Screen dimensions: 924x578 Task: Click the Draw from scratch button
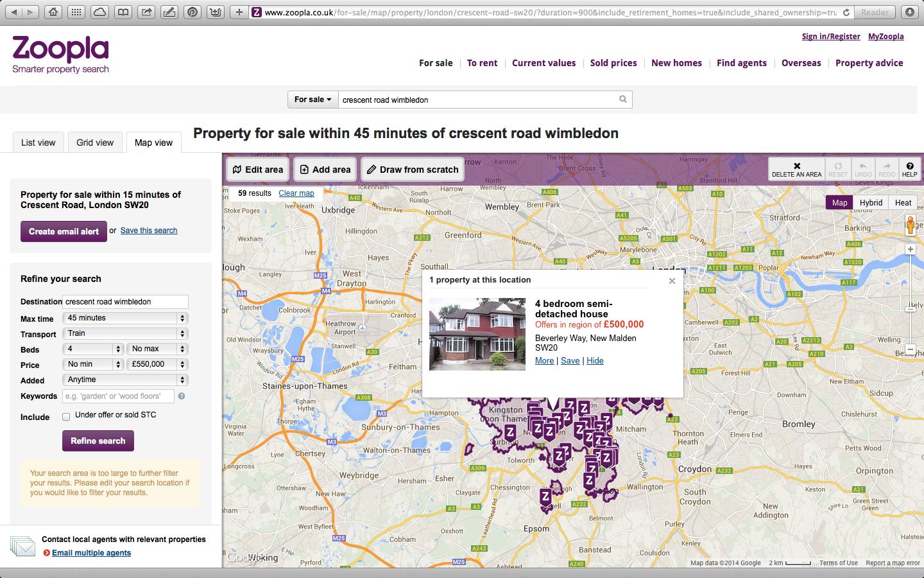click(413, 170)
